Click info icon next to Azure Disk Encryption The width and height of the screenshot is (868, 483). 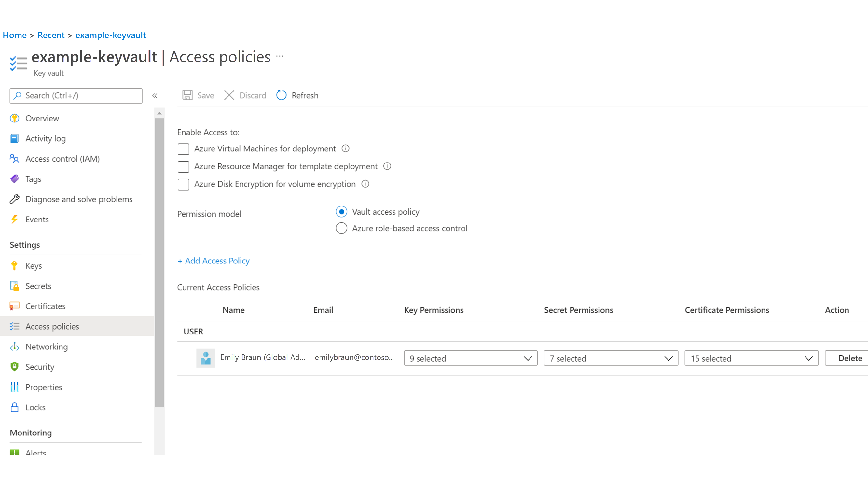(365, 184)
